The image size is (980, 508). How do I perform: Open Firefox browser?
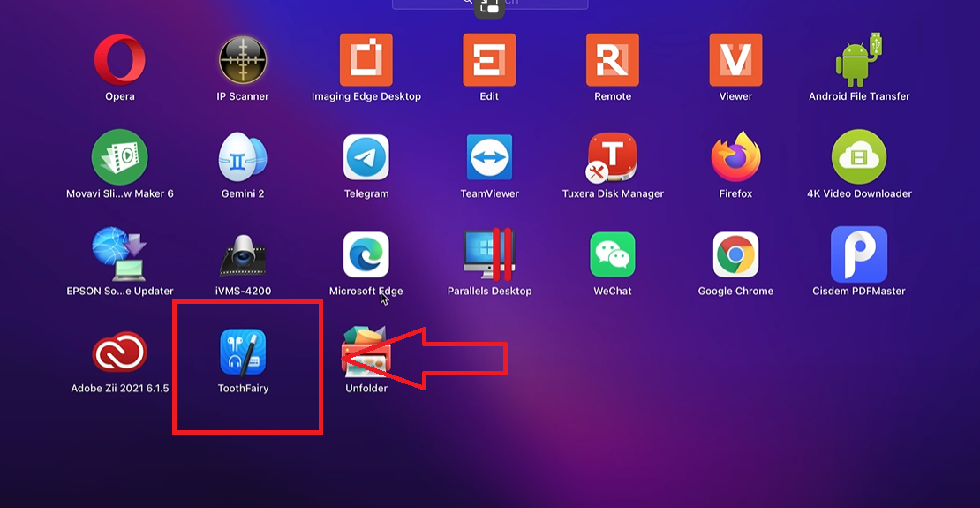tap(735, 157)
